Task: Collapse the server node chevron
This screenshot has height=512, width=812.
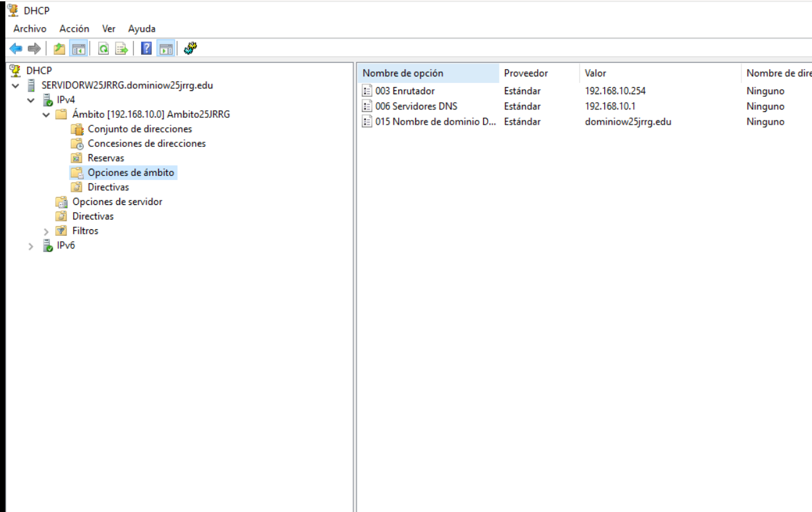Action: click(15, 86)
